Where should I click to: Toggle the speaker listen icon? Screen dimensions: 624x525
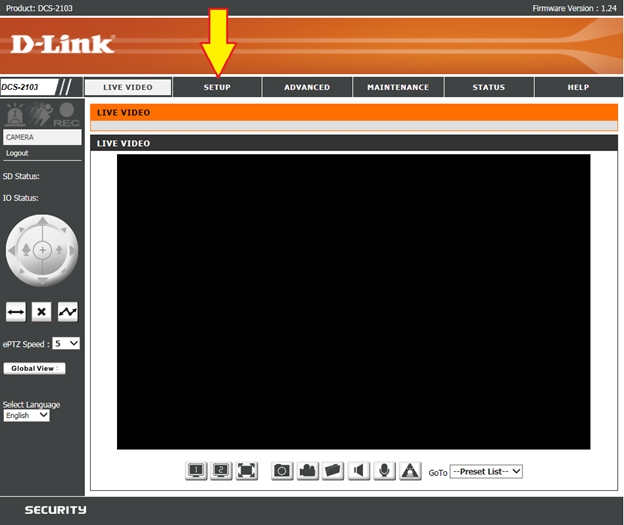(359, 471)
